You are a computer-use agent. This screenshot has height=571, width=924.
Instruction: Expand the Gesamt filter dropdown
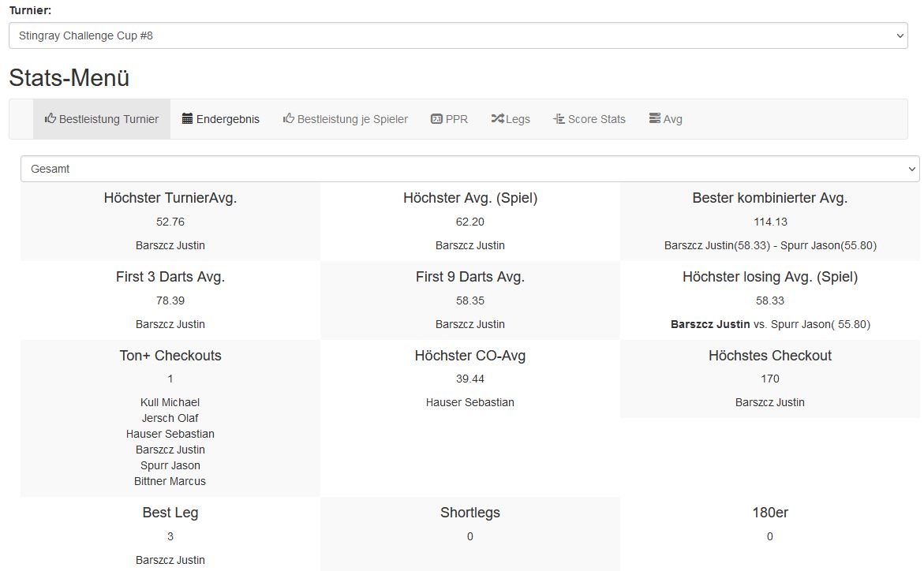469,169
